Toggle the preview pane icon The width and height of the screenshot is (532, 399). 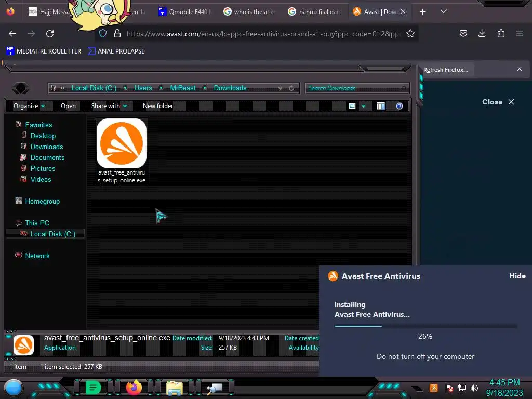click(381, 106)
